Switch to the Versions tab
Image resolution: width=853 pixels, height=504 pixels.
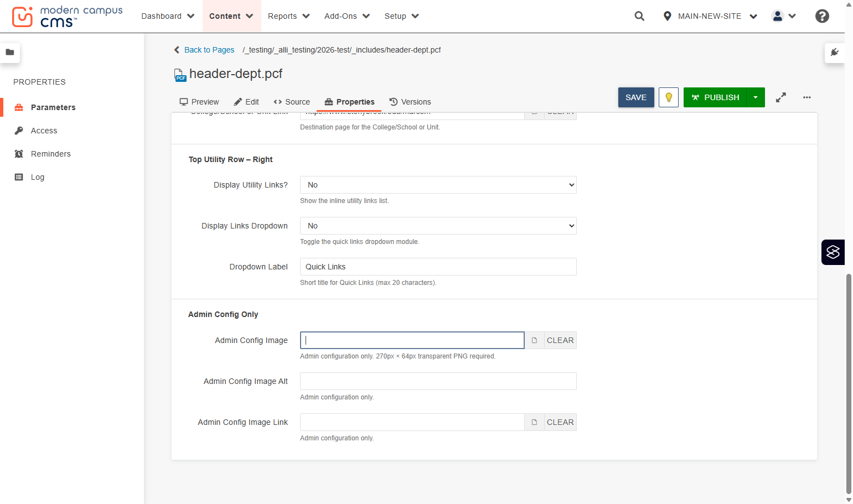click(410, 102)
